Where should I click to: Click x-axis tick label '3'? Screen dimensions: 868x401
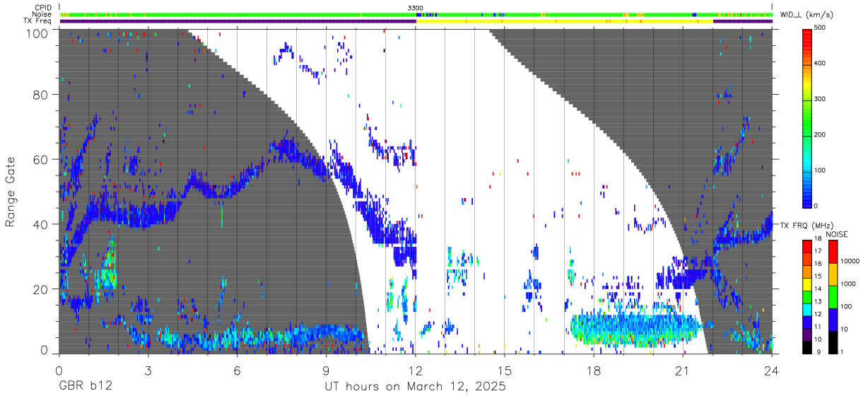point(148,370)
